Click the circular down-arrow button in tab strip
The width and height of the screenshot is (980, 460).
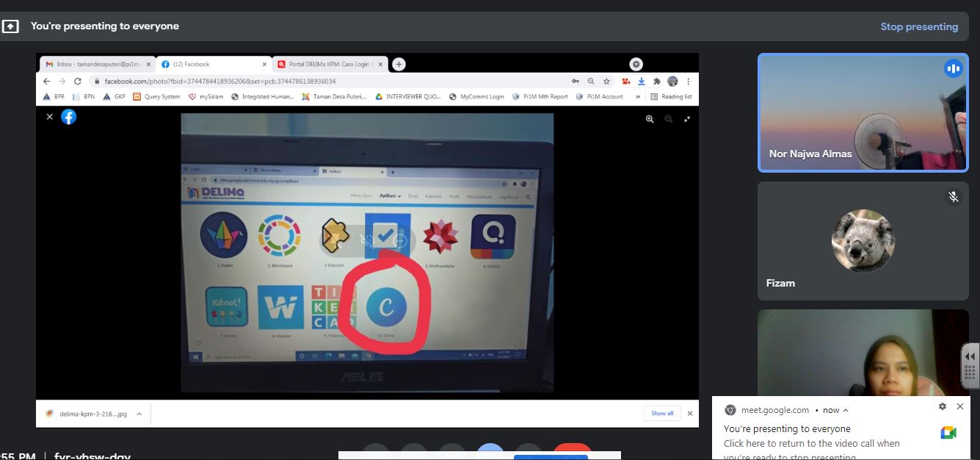point(636,64)
